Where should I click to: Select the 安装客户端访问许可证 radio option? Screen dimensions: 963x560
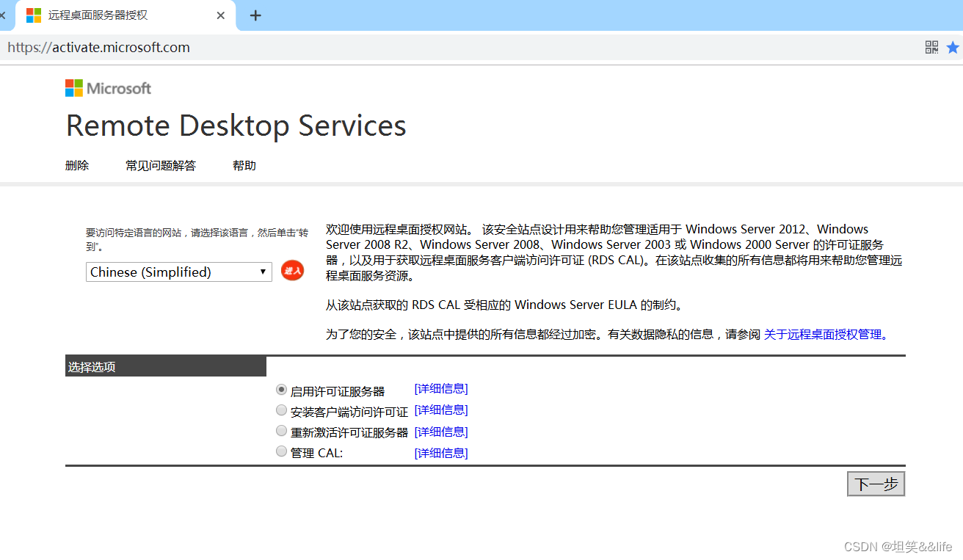[281, 410]
